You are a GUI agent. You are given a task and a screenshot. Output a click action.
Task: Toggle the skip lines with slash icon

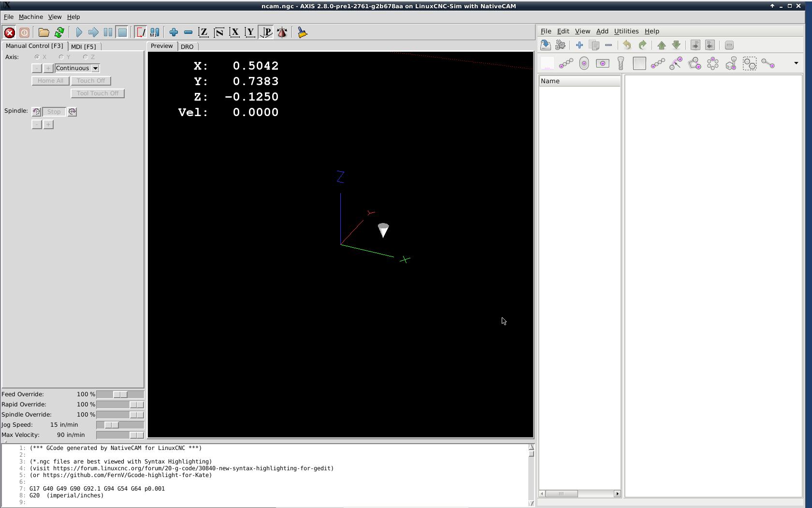pyautogui.click(x=141, y=32)
